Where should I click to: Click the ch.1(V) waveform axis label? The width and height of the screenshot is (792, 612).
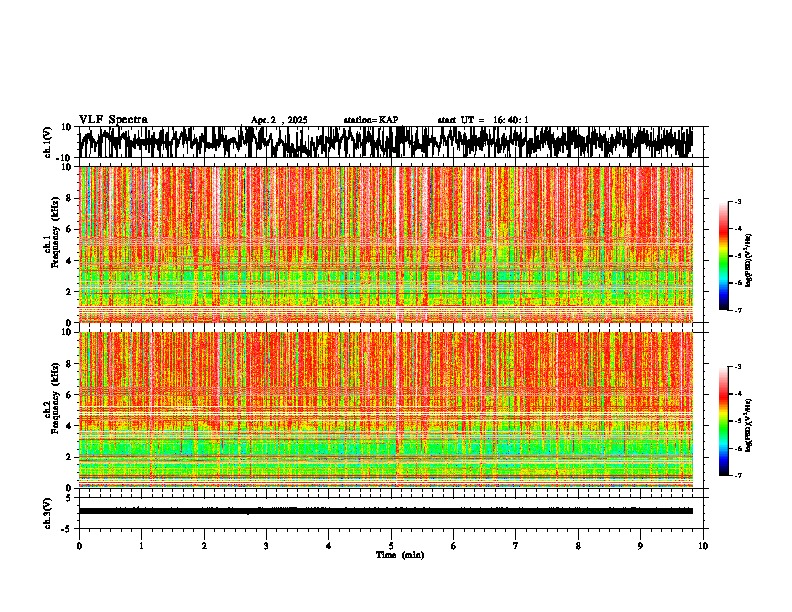(48, 142)
